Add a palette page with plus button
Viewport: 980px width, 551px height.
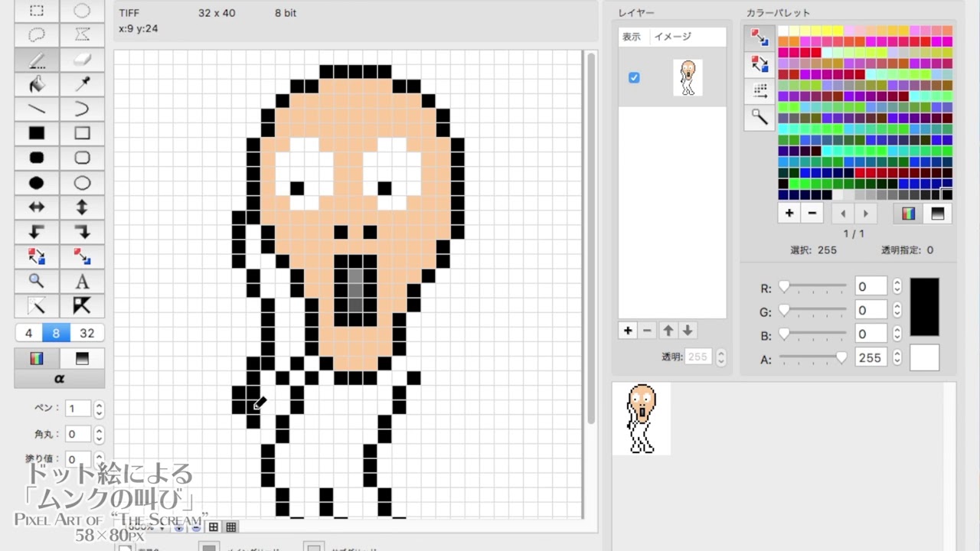point(789,214)
